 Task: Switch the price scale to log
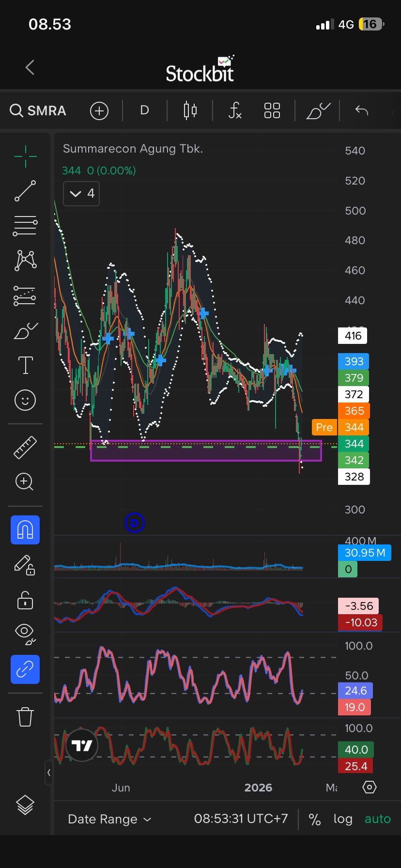tap(342, 819)
